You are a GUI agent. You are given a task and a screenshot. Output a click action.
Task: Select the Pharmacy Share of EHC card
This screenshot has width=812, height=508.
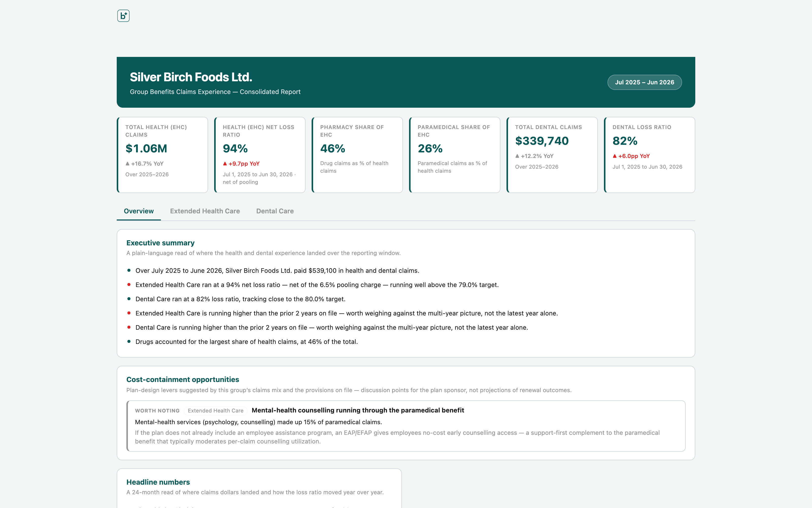(x=357, y=155)
